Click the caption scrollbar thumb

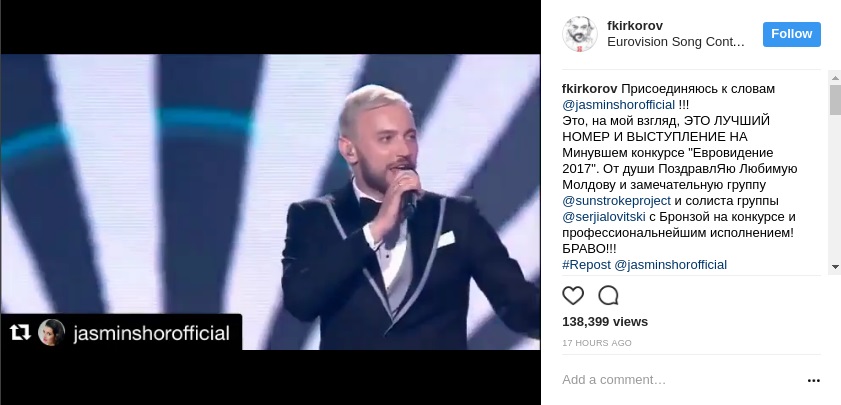835,99
